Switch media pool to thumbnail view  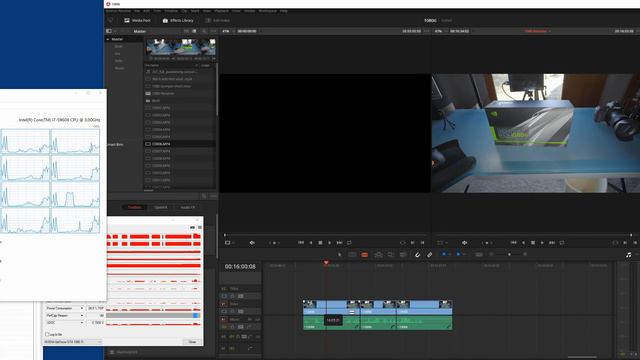(x=187, y=31)
